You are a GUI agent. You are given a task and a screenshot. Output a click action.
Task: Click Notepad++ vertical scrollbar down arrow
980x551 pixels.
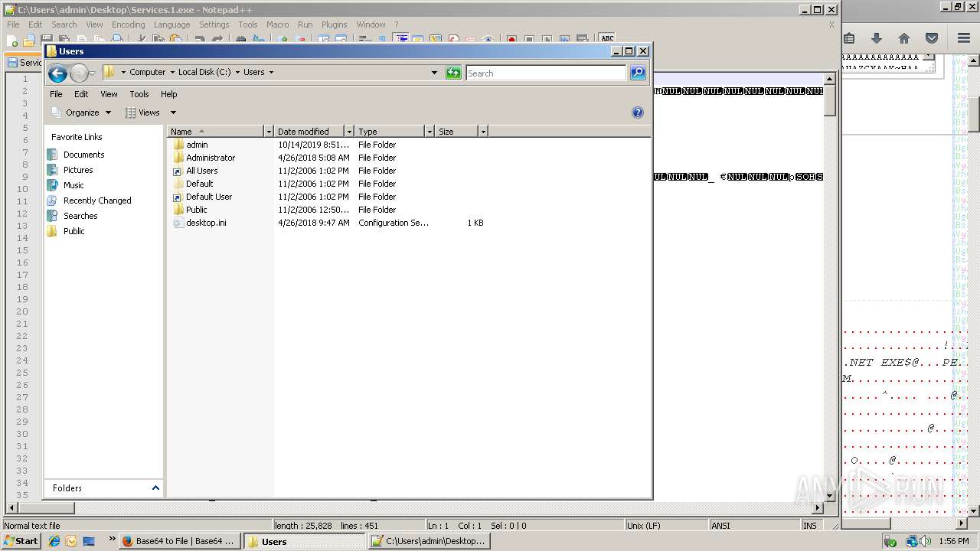829,495
